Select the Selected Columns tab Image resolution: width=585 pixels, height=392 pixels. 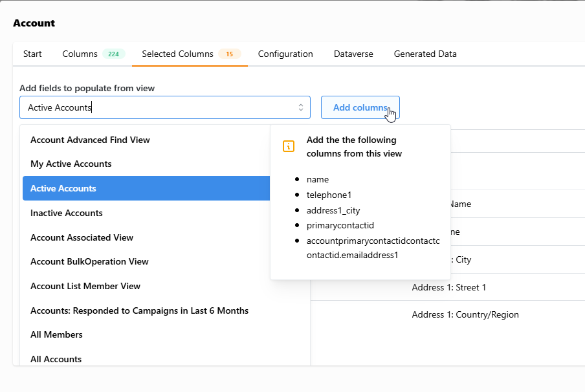tap(190, 54)
